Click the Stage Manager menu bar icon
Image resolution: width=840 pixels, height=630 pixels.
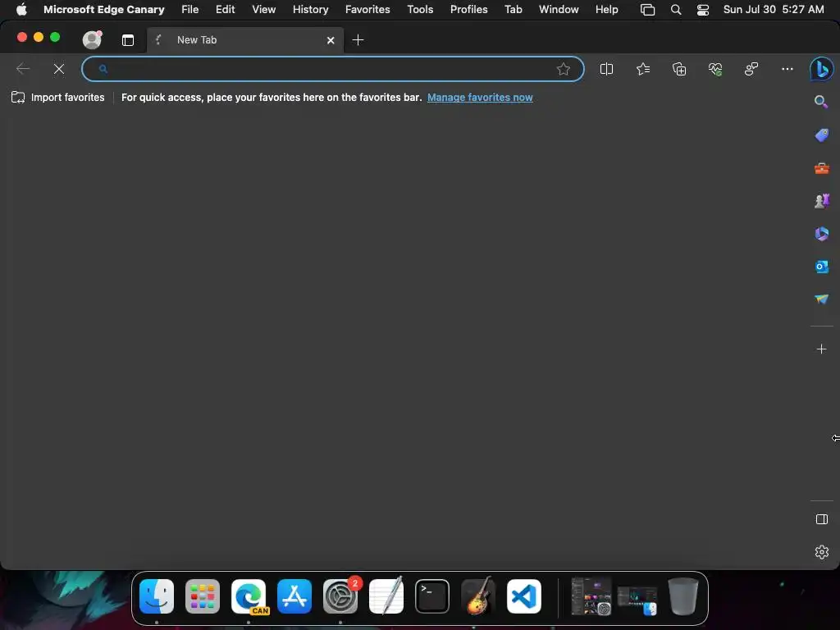pyautogui.click(x=647, y=10)
